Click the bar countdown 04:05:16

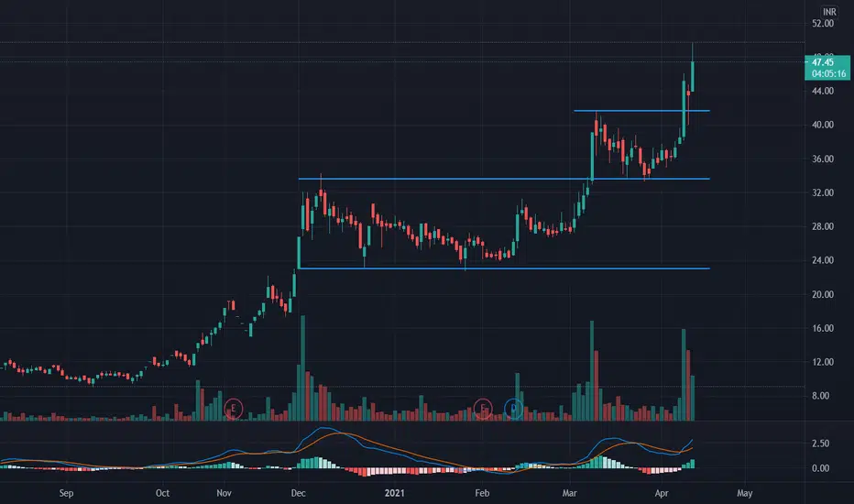point(828,73)
